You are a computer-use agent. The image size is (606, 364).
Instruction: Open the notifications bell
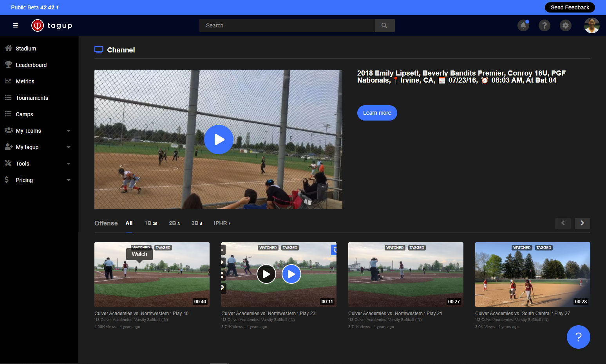(x=523, y=25)
